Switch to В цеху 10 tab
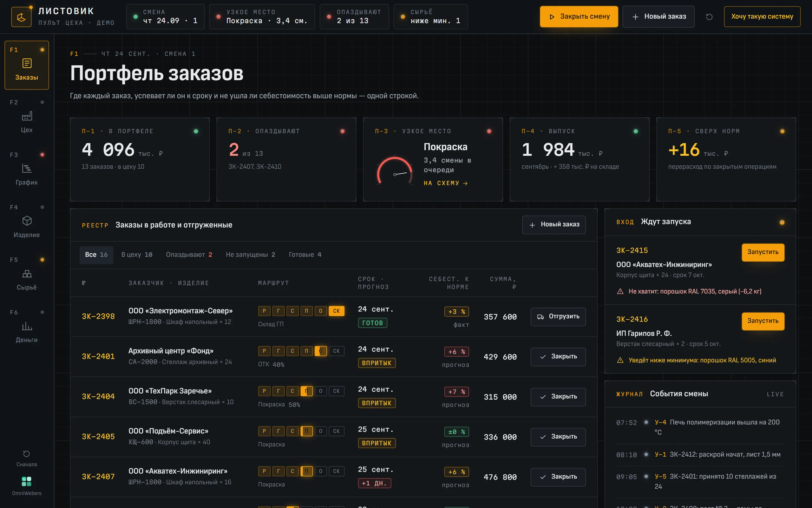The width and height of the screenshot is (812, 508). pos(137,255)
